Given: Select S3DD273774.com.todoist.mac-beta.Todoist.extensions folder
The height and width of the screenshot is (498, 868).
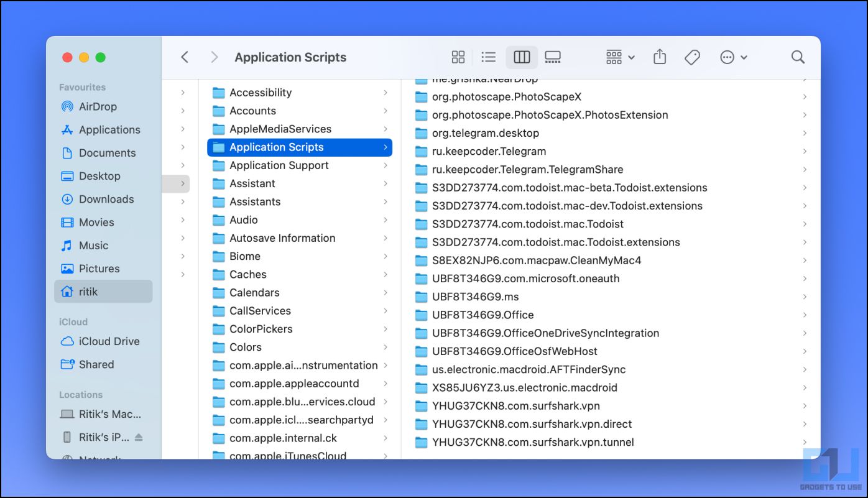Looking at the screenshot, I should coord(611,188).
